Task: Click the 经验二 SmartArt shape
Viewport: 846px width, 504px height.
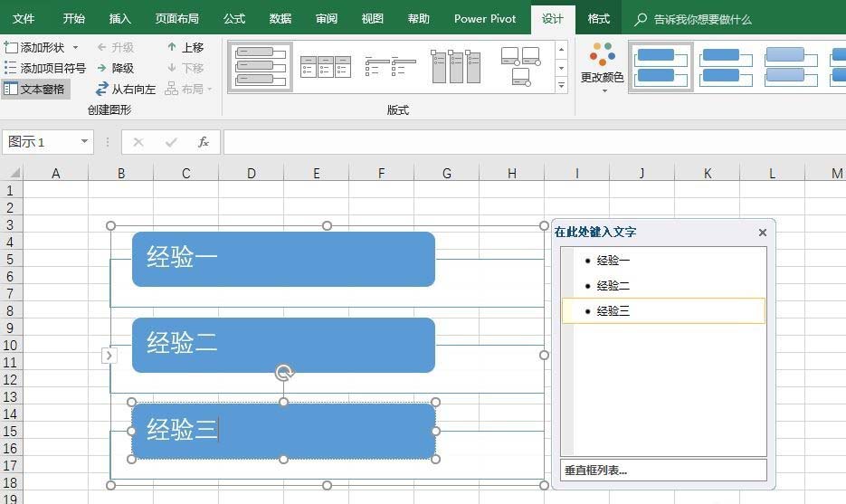Action: [x=284, y=346]
